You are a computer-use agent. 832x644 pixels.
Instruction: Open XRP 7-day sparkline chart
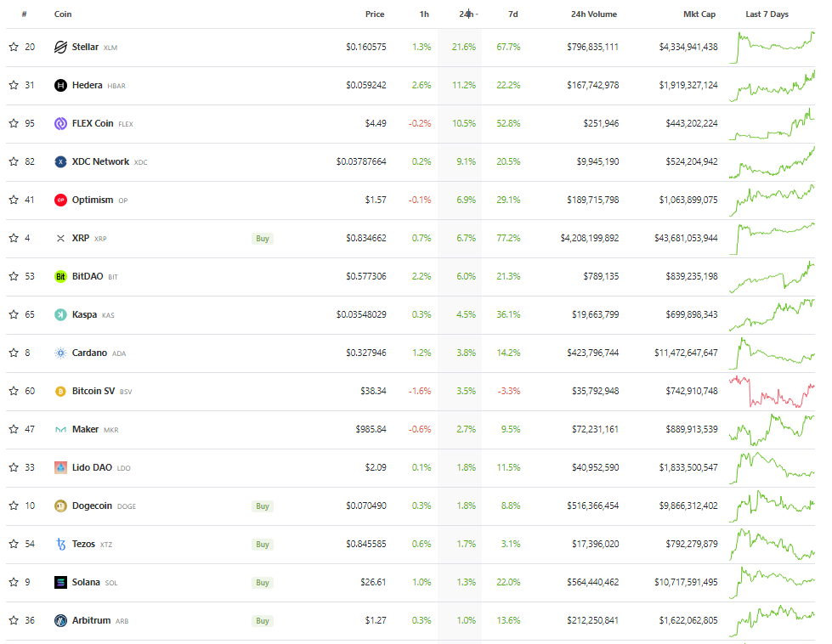tap(772, 239)
